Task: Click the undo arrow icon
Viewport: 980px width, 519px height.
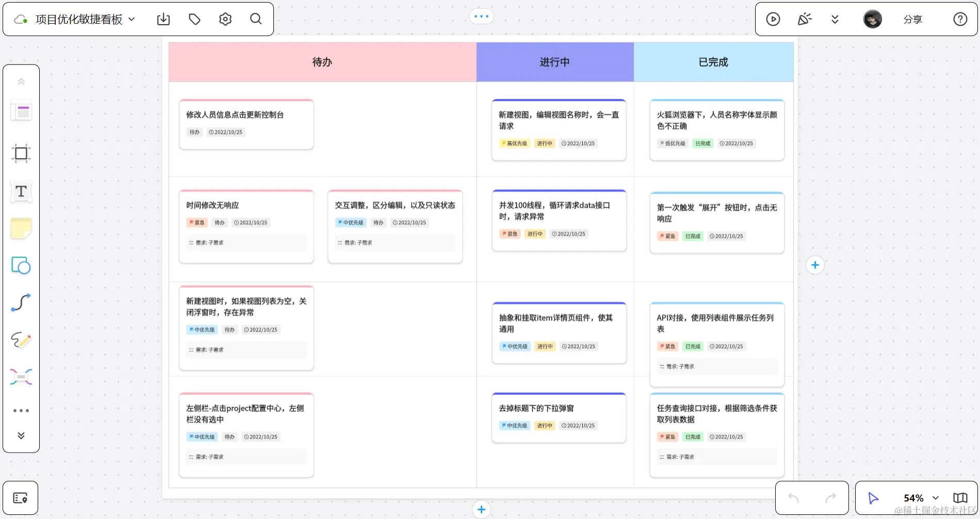Action: 793,498
